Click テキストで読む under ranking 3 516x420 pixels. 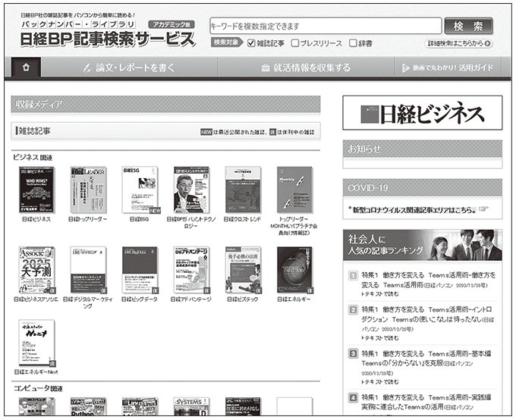(380, 382)
